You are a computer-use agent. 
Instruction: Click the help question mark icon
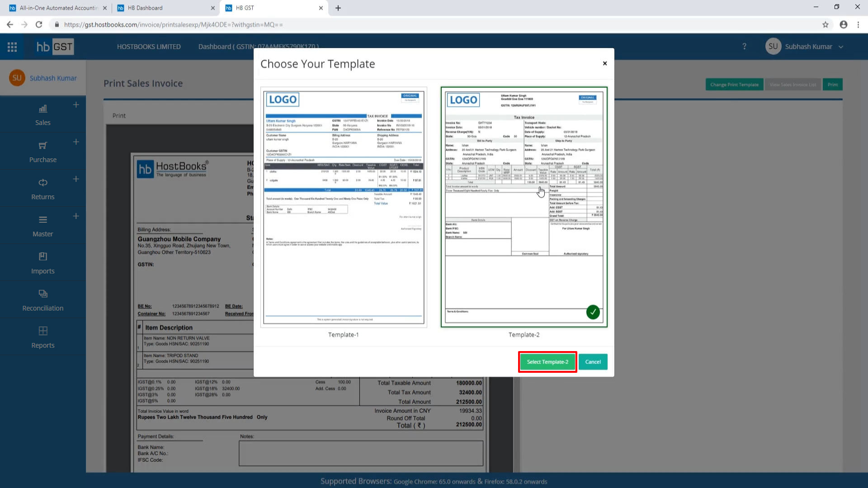coord(744,47)
